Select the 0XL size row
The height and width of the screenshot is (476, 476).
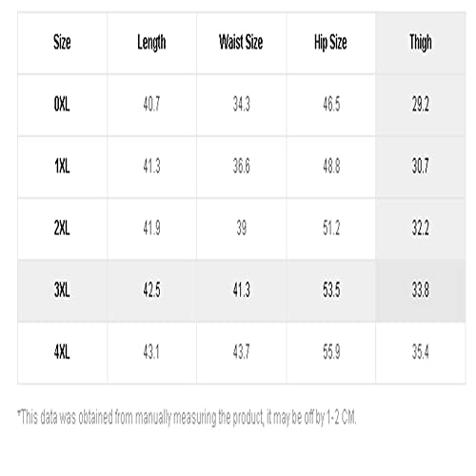(242, 105)
